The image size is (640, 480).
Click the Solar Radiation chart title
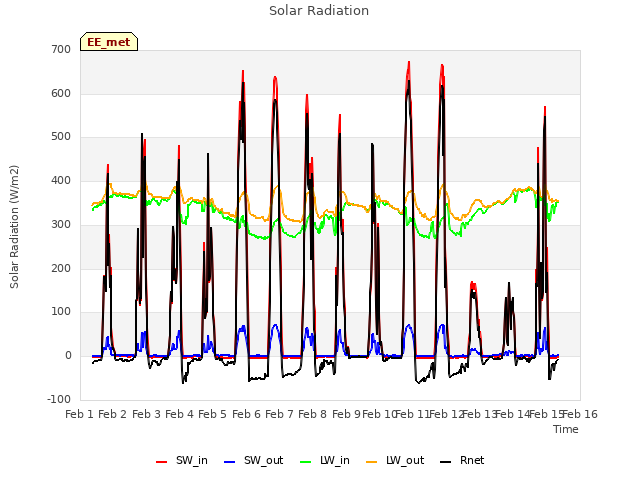[319, 11]
